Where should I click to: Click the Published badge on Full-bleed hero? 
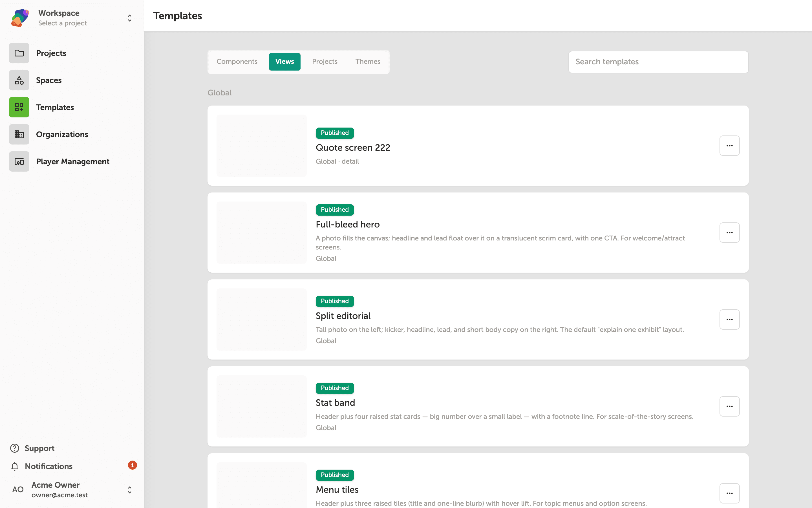click(335, 210)
